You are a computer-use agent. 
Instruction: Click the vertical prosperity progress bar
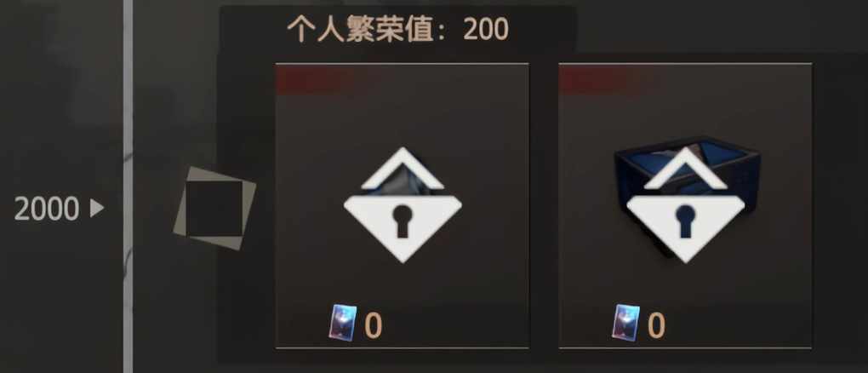click(128, 186)
